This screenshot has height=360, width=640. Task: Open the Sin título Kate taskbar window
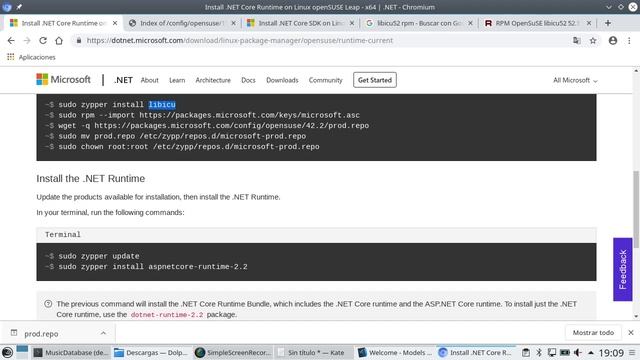pos(313,353)
